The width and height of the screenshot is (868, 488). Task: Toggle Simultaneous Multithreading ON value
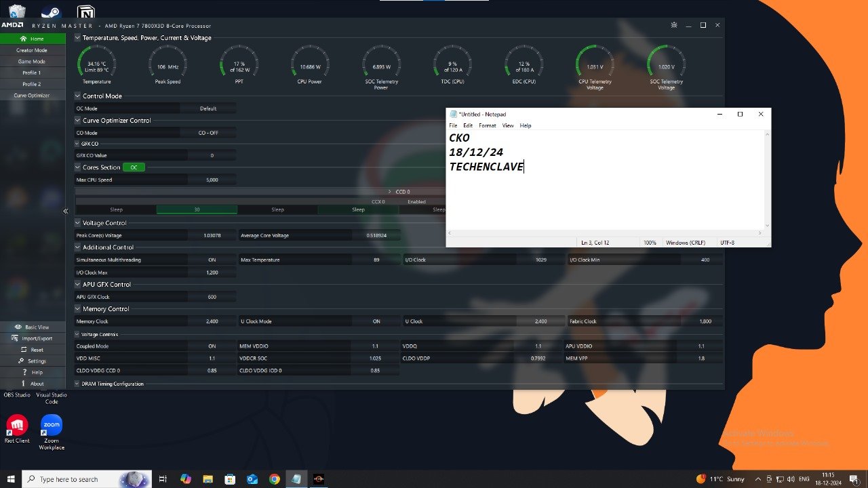click(212, 260)
